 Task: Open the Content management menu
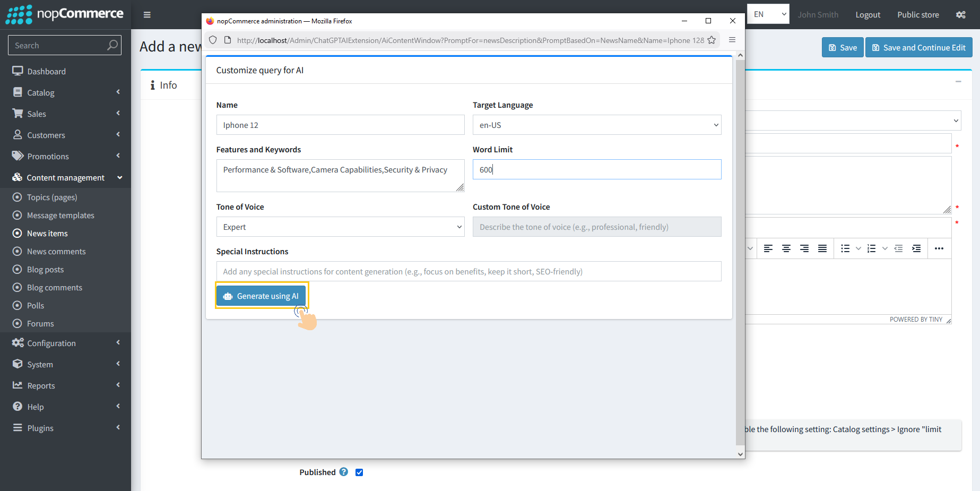pyautogui.click(x=66, y=177)
